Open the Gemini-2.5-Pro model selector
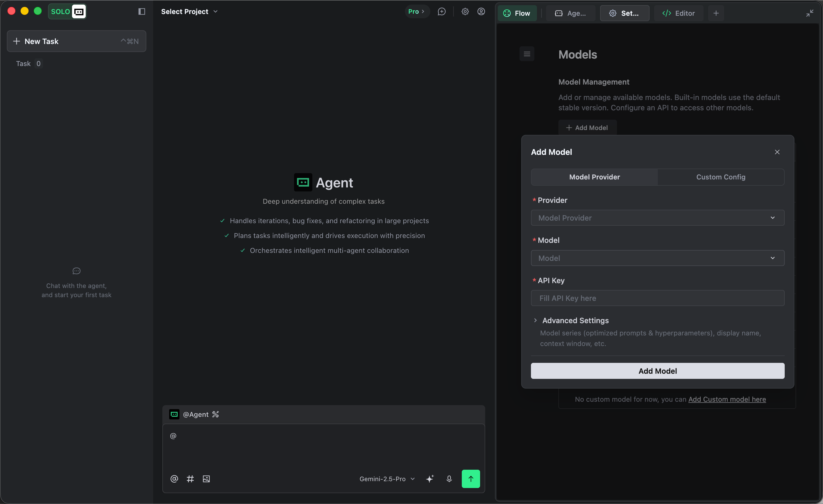 (387, 479)
